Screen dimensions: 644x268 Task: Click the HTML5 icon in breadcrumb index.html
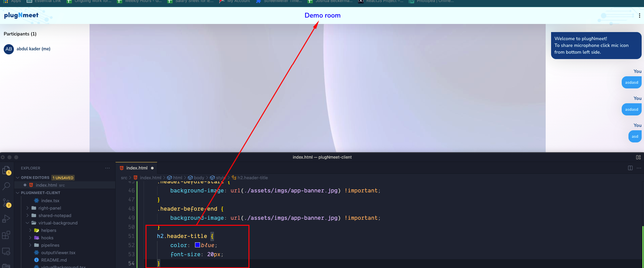pos(135,178)
